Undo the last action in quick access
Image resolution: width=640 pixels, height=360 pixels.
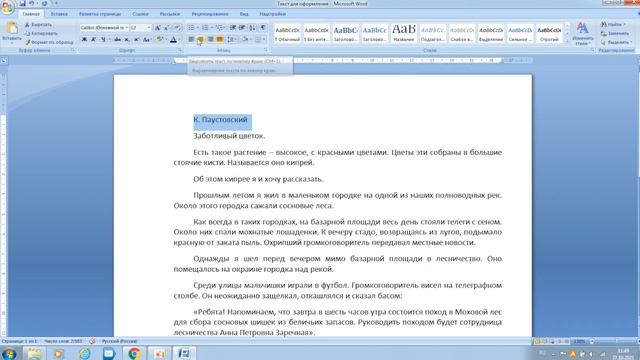(31, 4)
